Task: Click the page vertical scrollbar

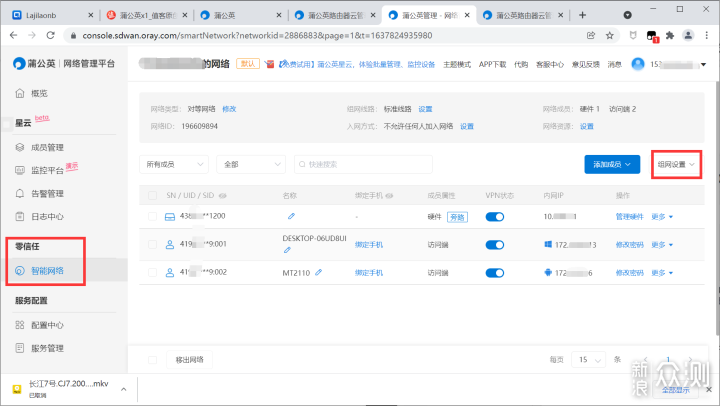Action: (x=717, y=207)
